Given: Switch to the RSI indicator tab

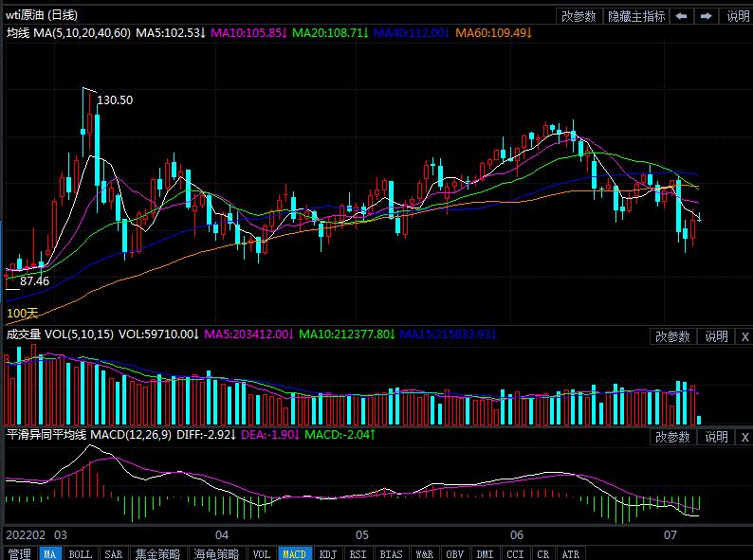Looking at the screenshot, I should 358,553.
